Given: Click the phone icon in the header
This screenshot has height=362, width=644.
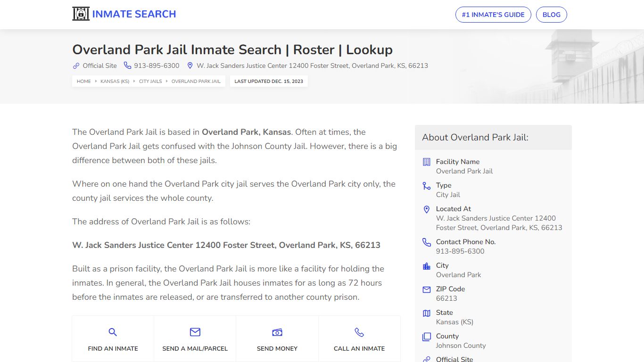Looking at the screenshot, I should click(x=127, y=66).
